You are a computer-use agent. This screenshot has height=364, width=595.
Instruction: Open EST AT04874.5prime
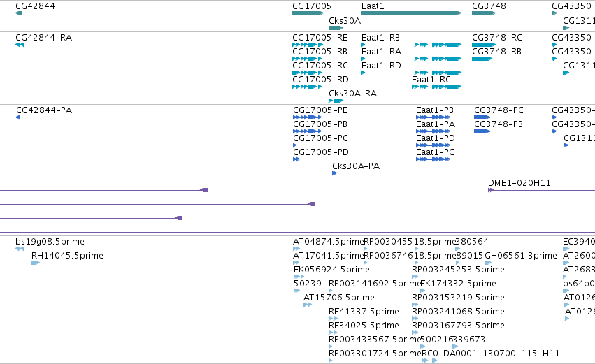tap(296, 249)
